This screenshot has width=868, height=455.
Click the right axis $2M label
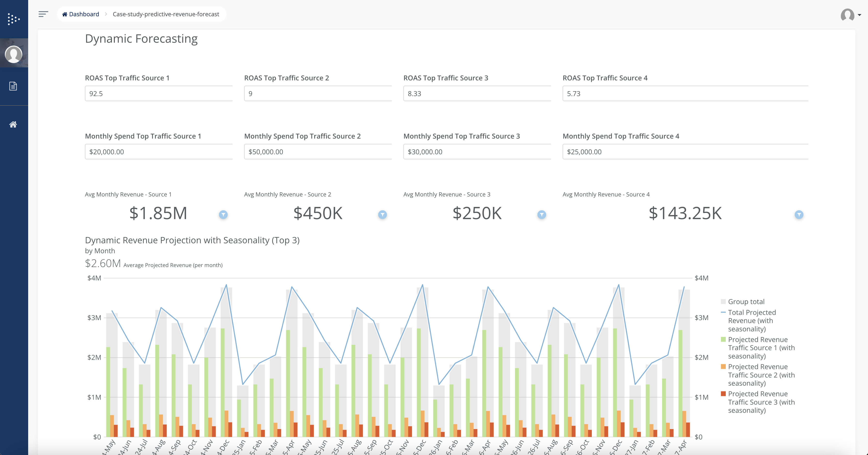point(701,357)
